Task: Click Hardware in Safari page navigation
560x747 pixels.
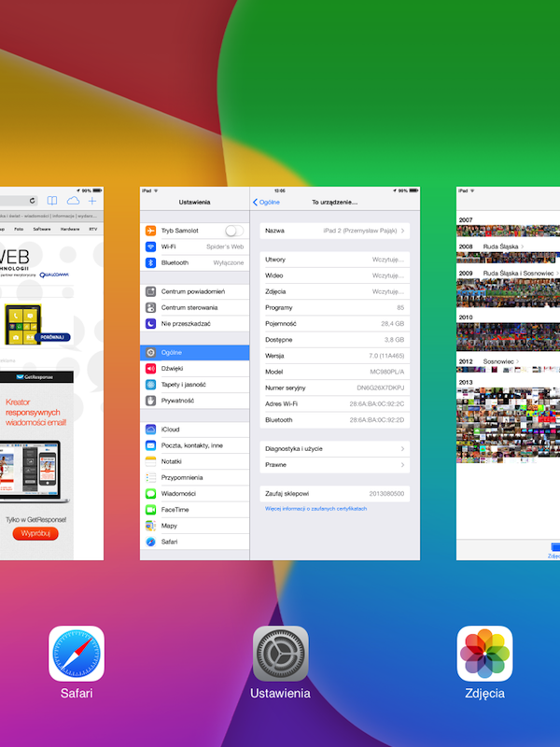Action: click(x=70, y=229)
